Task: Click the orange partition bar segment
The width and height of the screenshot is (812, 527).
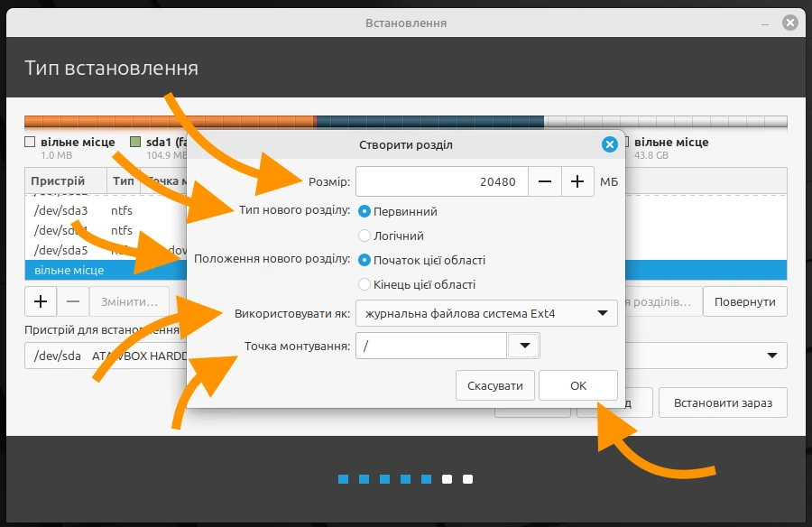Action: tap(170, 123)
